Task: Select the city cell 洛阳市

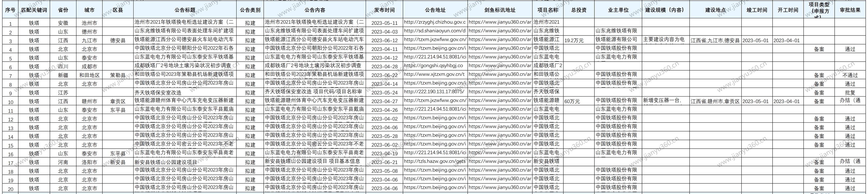Action: [x=89, y=162]
